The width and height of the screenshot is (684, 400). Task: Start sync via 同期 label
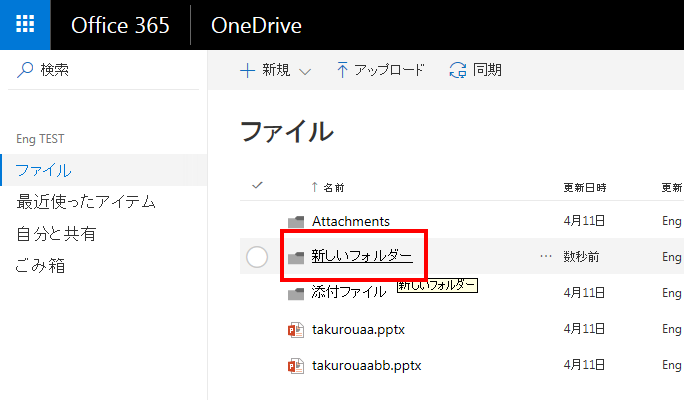coord(487,70)
